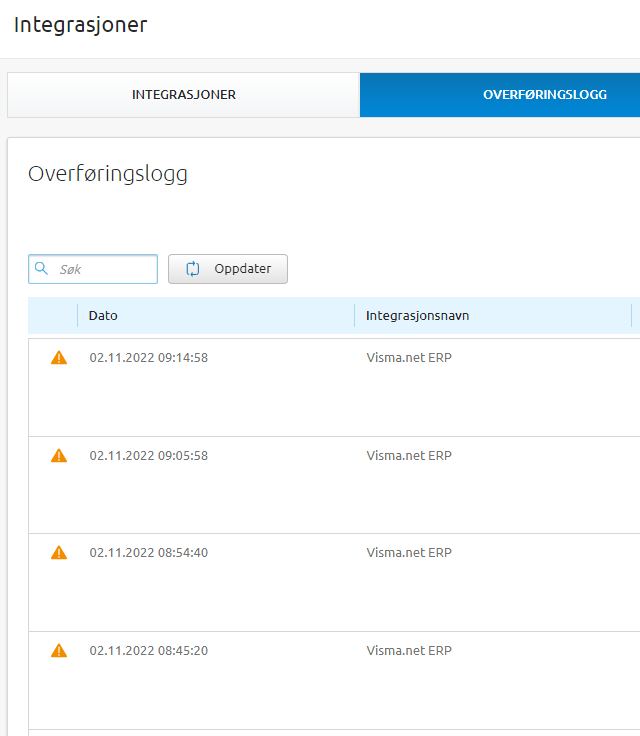The image size is (640, 736).
Task: Click the Søk search input field
Action: tap(93, 269)
